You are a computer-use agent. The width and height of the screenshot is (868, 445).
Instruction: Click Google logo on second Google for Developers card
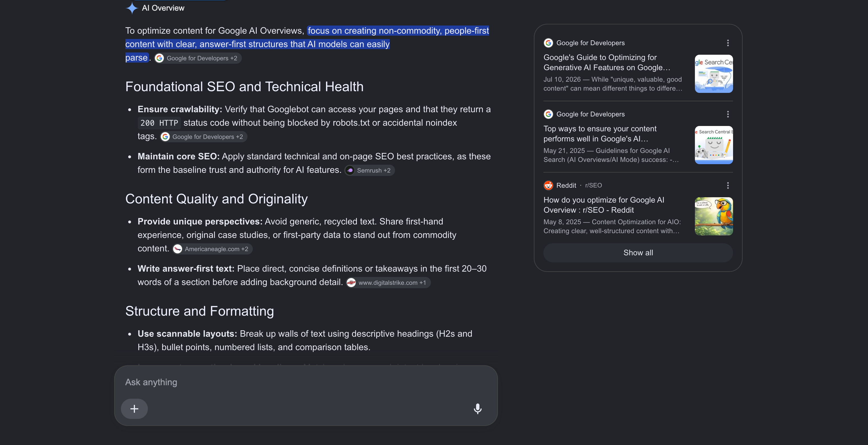548,114
